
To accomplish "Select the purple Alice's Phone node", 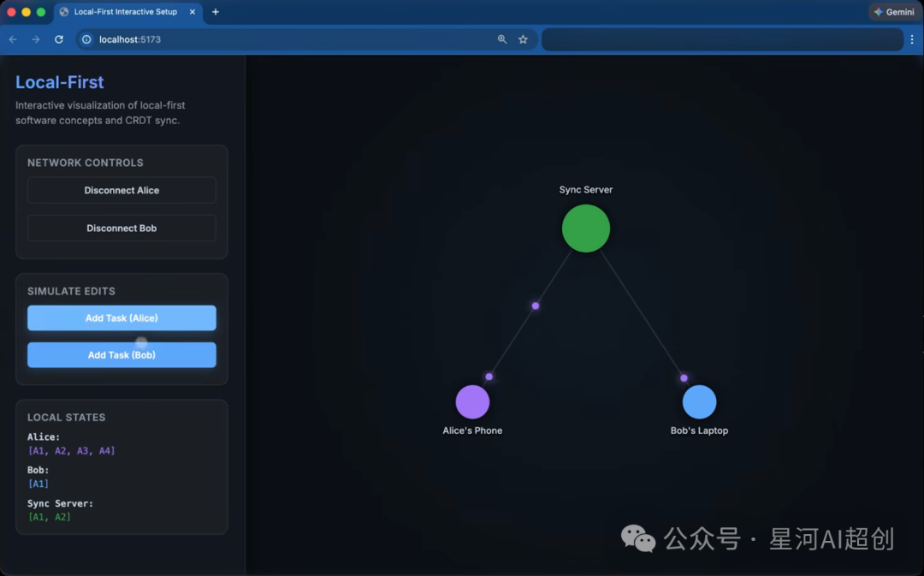I will (x=472, y=402).
